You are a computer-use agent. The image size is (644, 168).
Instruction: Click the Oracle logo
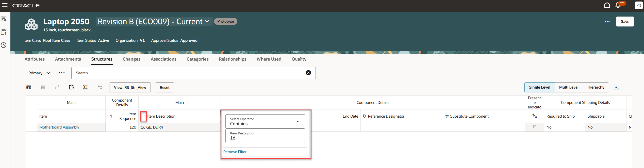[26, 5]
